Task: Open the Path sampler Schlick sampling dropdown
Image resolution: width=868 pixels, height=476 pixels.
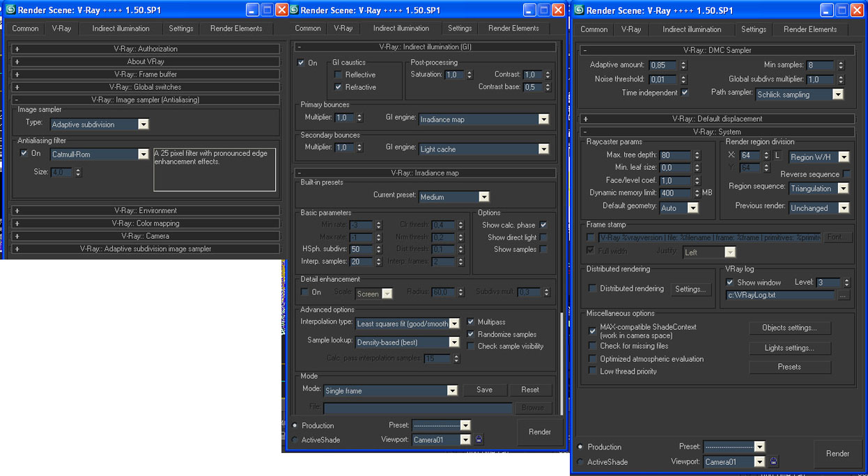Action: pos(837,95)
